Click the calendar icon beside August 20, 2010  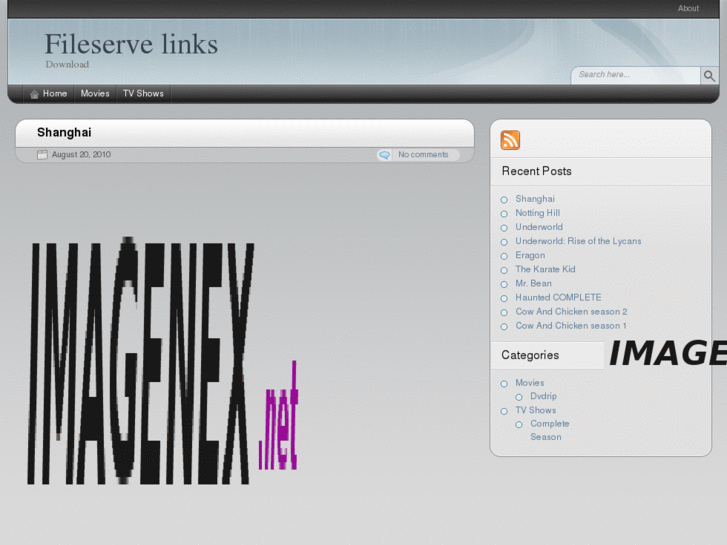[42, 155]
